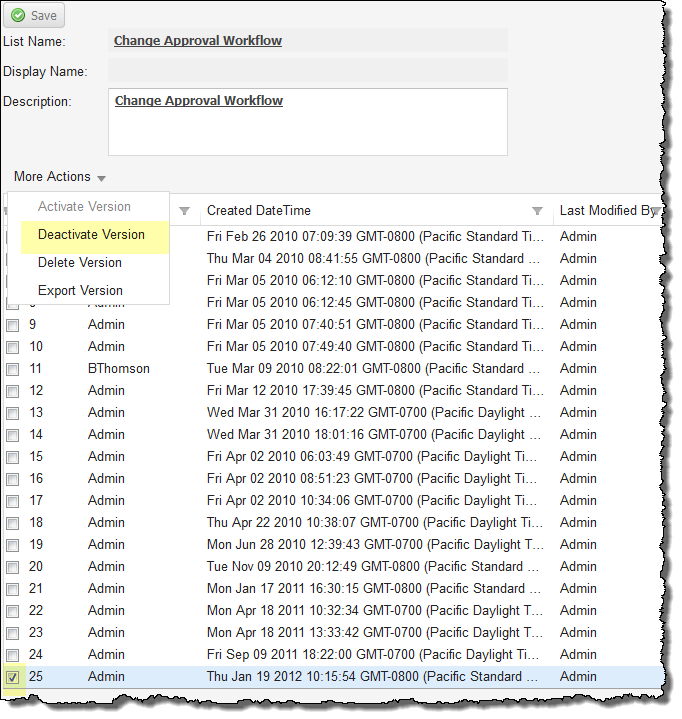Image resolution: width=682 pixels, height=719 pixels.
Task: Click the Description text area
Action: (x=308, y=122)
